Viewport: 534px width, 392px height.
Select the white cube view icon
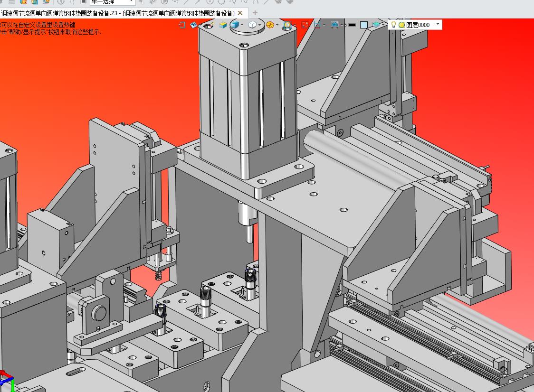[x=252, y=25]
